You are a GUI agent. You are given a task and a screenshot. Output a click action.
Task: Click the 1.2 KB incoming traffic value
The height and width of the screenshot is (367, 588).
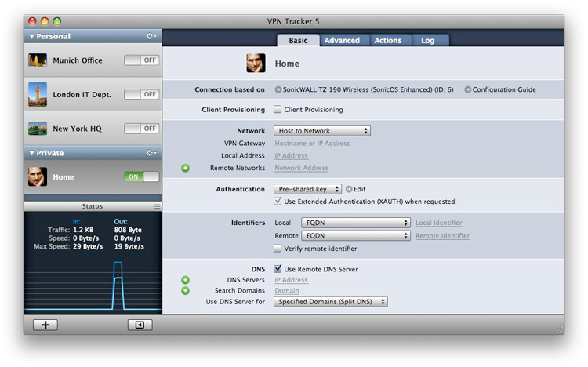tap(83, 230)
